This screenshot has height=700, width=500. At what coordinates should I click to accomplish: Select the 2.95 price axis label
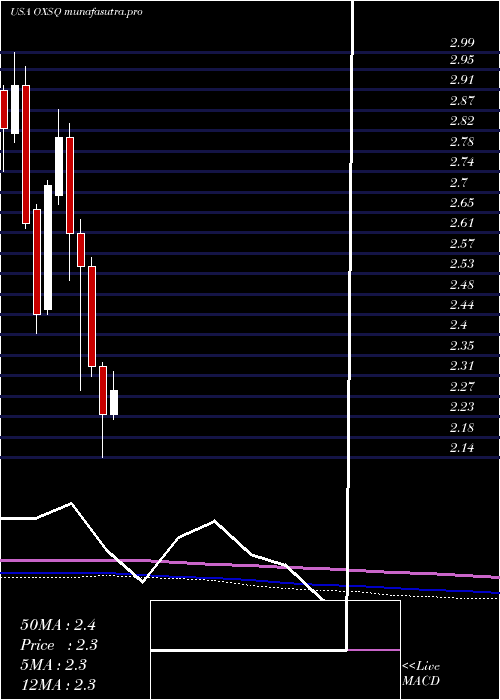pyautogui.click(x=462, y=60)
